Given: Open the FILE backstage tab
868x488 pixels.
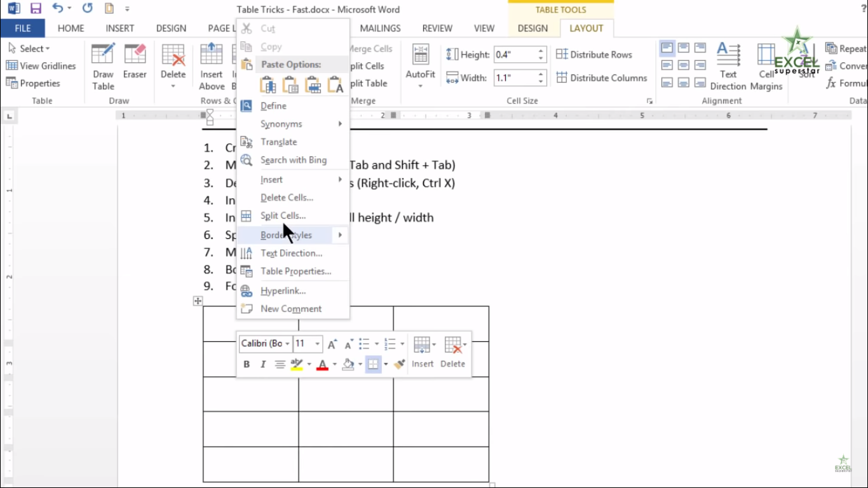Looking at the screenshot, I should click(23, 28).
